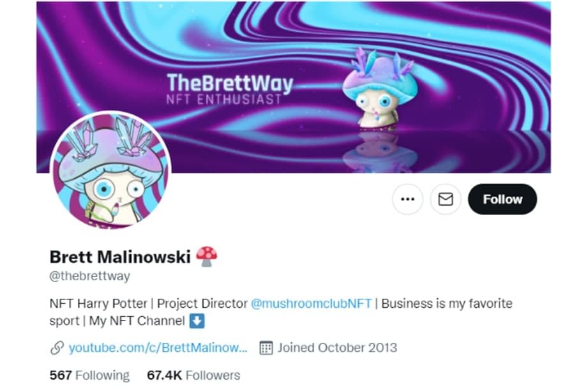Screen dimensions: 588x392
Task: Click the NFT ENTHUSIAST banner subtitle
Action: [x=223, y=100]
